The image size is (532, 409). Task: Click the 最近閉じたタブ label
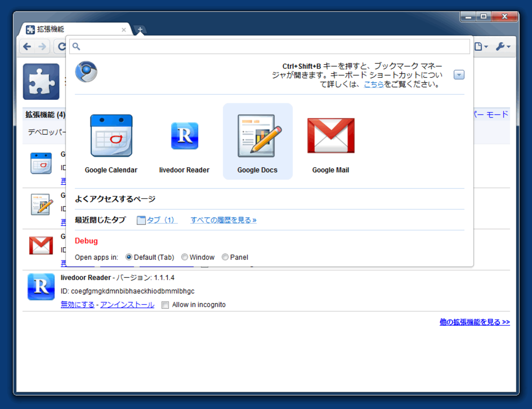click(100, 220)
